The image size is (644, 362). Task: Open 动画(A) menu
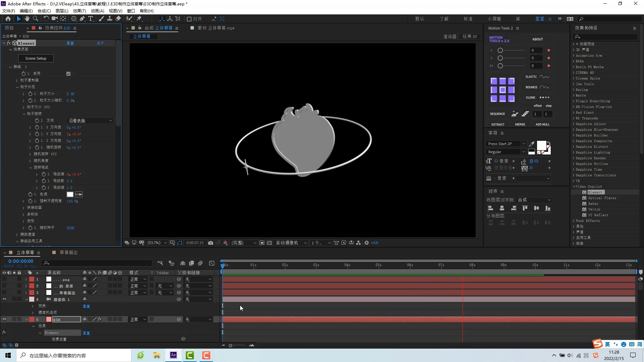coord(98,11)
